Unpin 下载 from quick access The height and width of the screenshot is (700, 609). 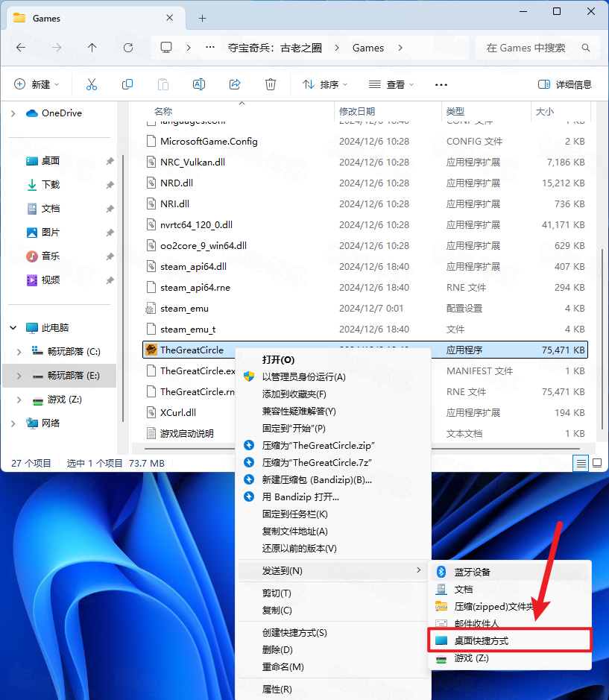[x=110, y=185]
